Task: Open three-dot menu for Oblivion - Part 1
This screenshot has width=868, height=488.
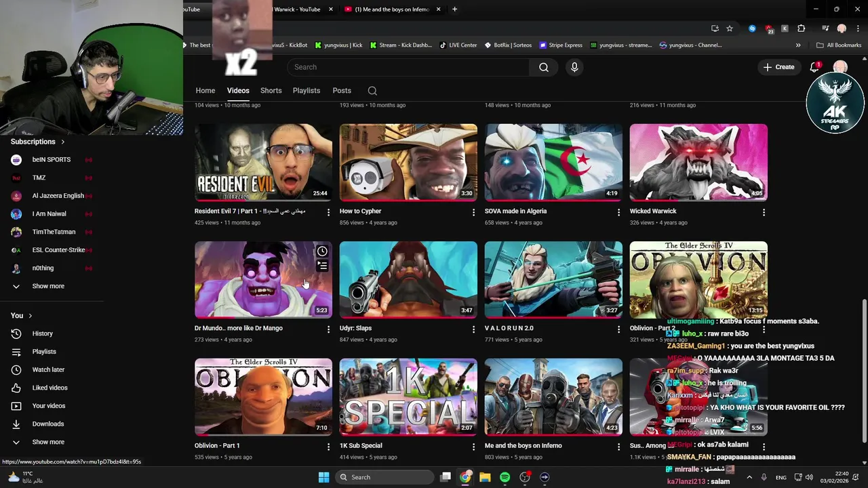Action: pyautogui.click(x=328, y=447)
